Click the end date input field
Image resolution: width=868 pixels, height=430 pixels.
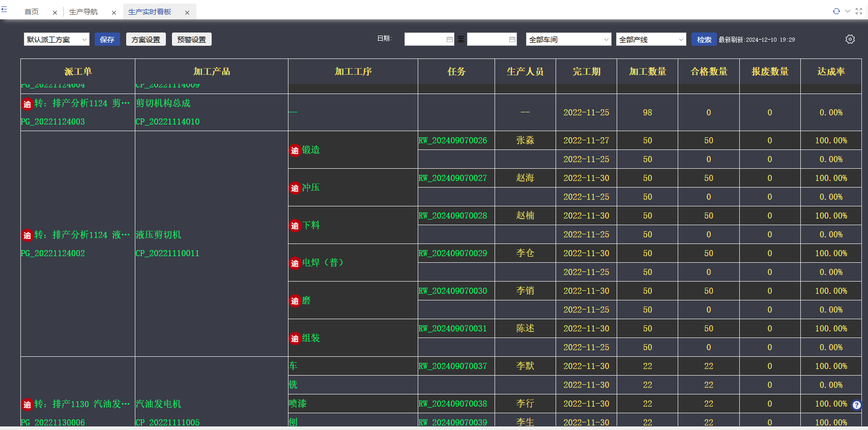(x=492, y=39)
